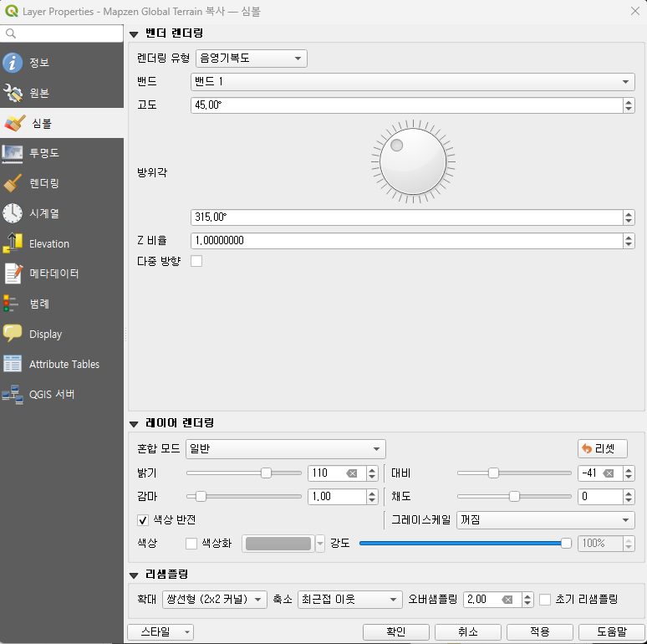Click the 감마 (gamma) slider handle
This screenshot has height=644, width=647.
pyautogui.click(x=201, y=497)
